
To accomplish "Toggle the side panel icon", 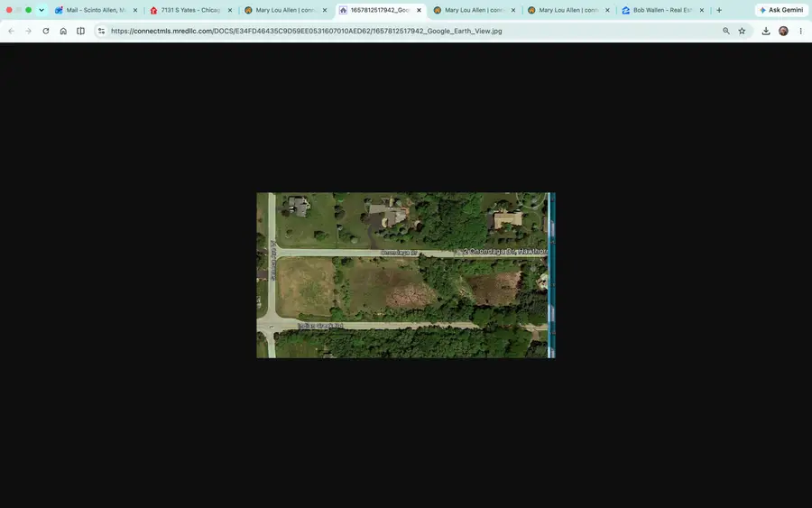I will click(x=81, y=31).
